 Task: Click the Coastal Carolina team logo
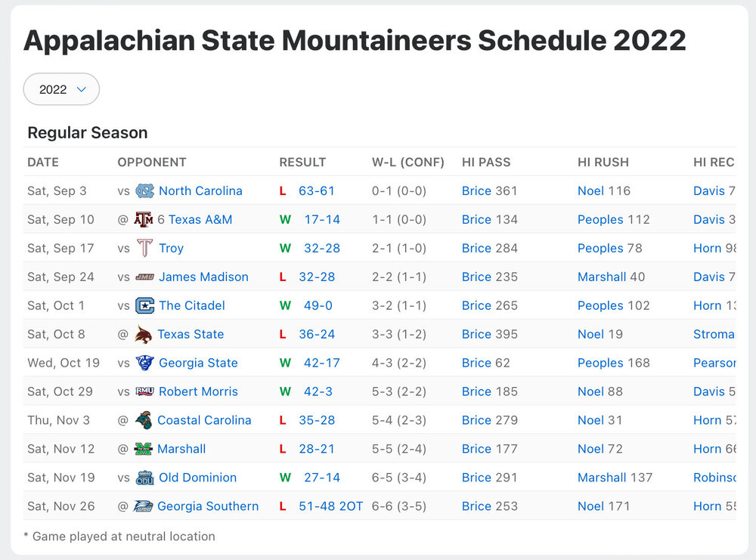pos(143,421)
